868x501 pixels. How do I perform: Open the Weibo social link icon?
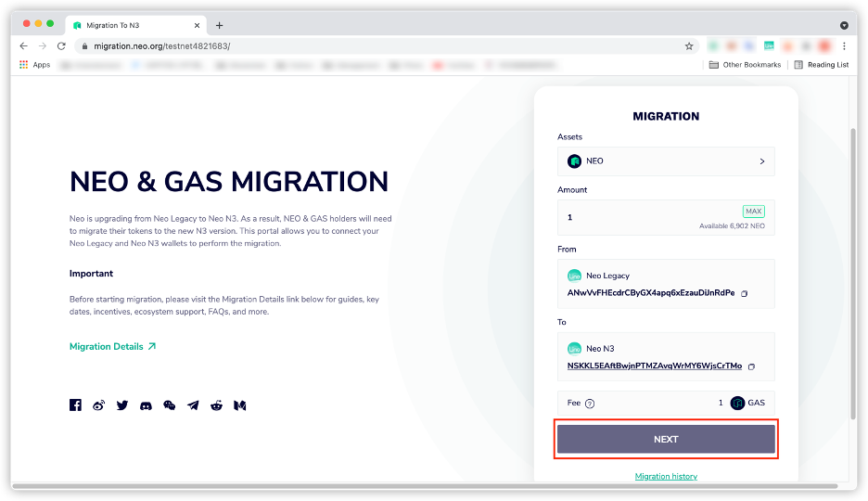99,405
